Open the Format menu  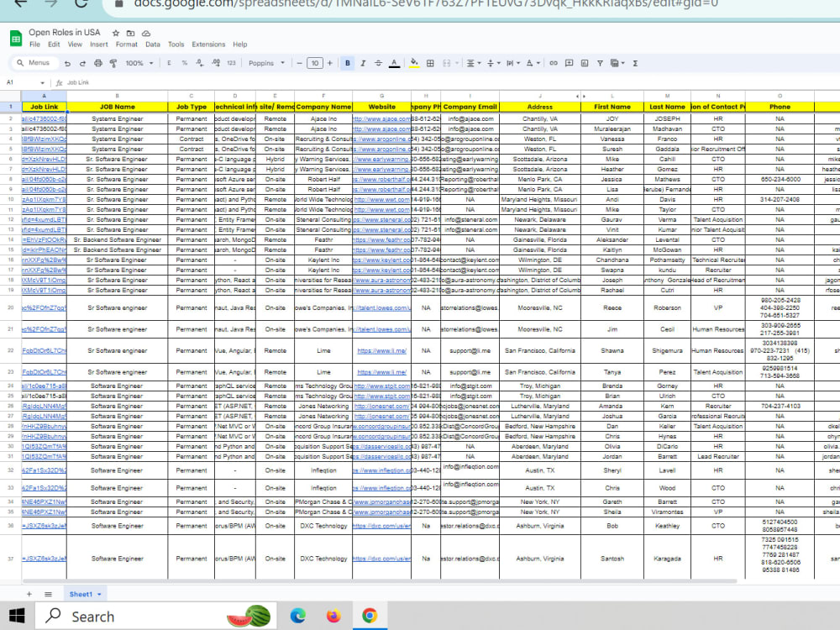point(127,45)
